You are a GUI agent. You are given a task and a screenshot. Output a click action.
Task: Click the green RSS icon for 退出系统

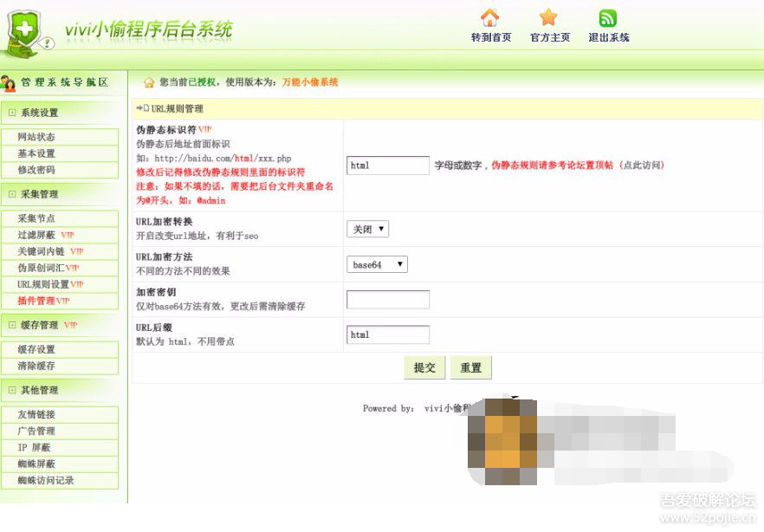pyautogui.click(x=608, y=18)
